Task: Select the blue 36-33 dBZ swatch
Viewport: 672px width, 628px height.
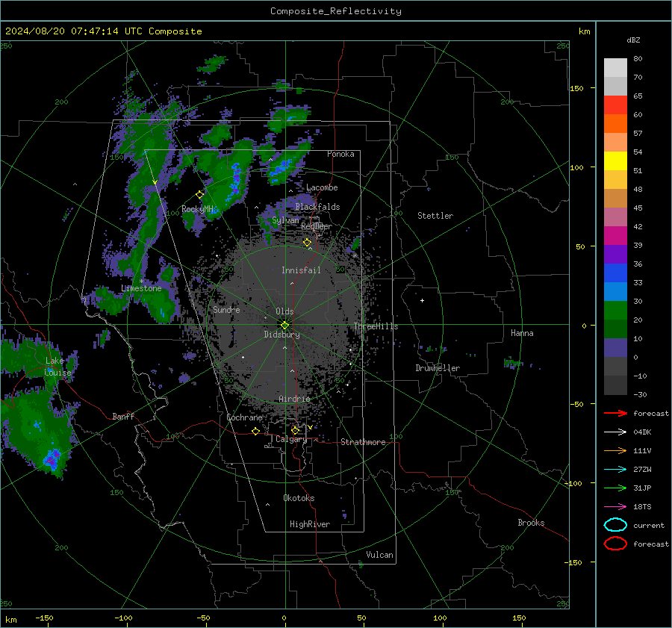Action: [615, 273]
